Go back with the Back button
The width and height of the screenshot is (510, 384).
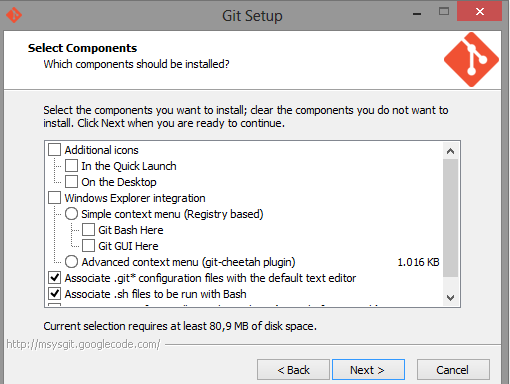click(x=293, y=370)
